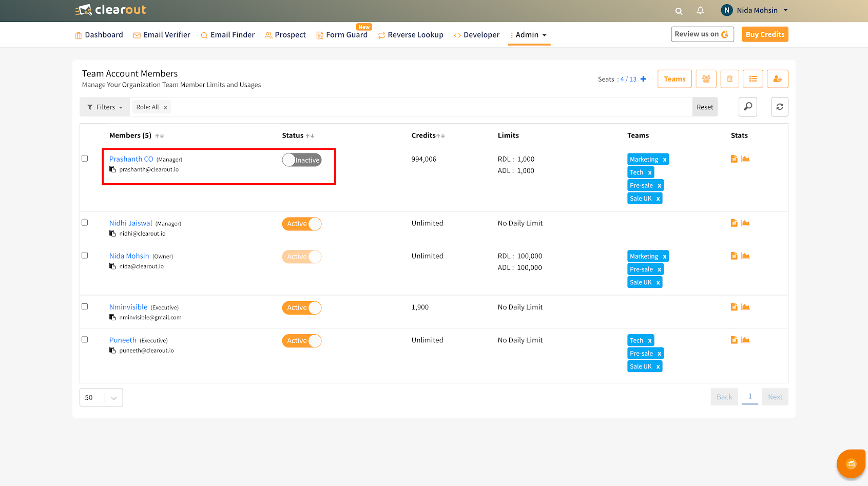Click the search magnifier below Reset
Viewport: 868px width, 486px height.
[x=748, y=107]
